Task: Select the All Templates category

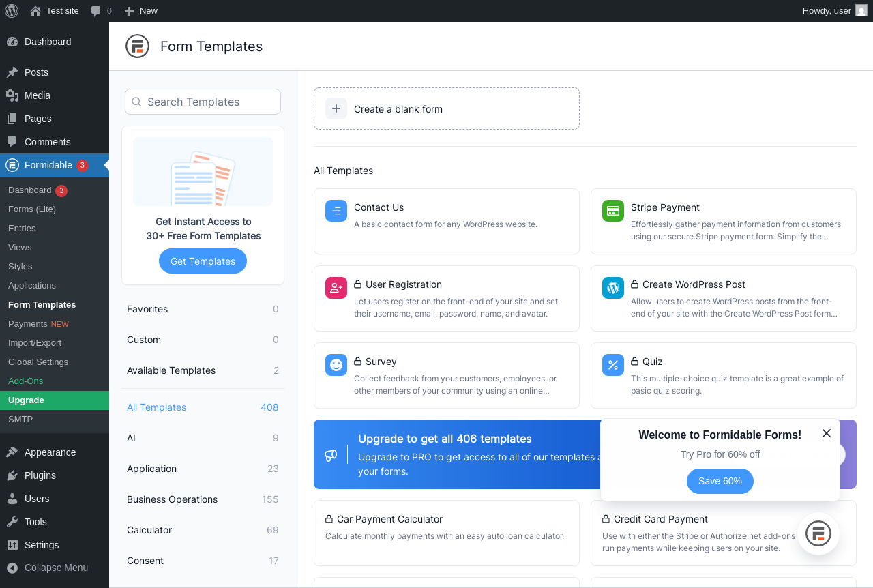Action: (203, 407)
